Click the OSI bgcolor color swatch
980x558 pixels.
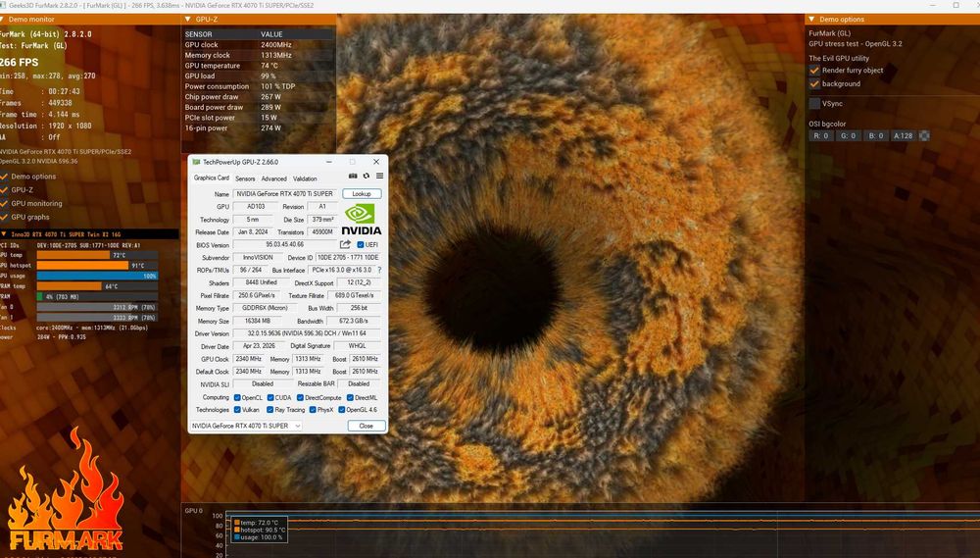924,135
